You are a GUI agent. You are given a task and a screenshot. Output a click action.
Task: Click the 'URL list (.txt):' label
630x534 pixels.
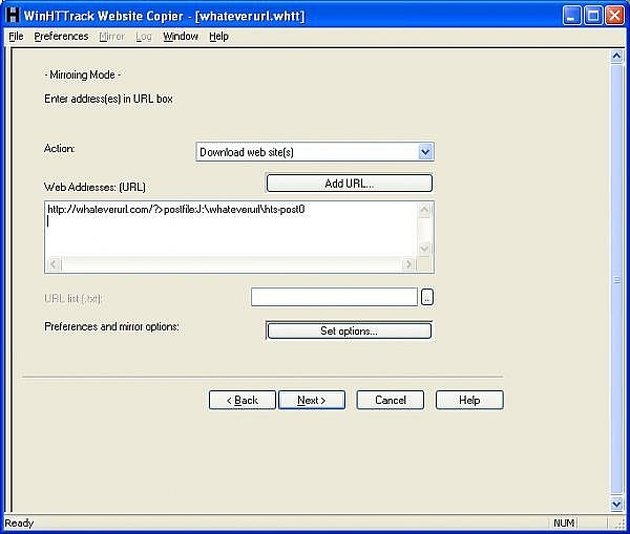point(73,299)
